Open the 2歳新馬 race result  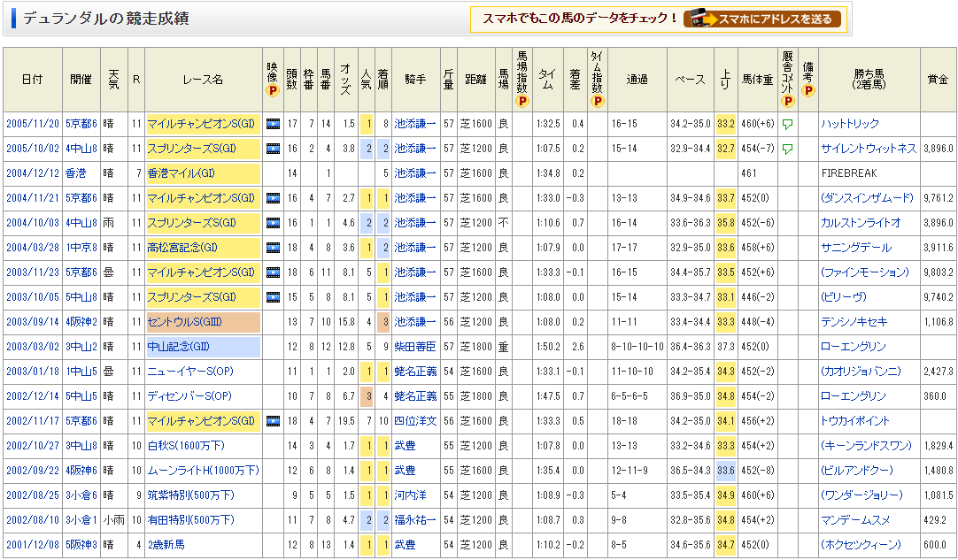coord(166,545)
